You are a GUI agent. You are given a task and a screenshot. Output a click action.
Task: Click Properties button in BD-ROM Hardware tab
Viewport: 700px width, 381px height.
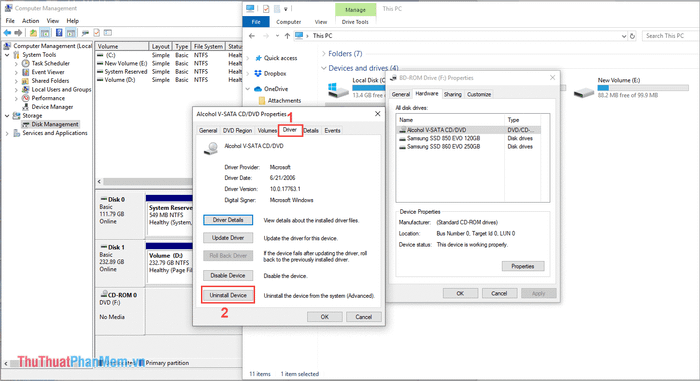(523, 266)
